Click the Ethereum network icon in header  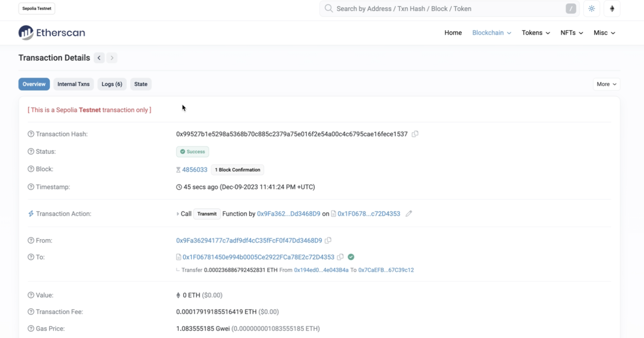(x=612, y=9)
